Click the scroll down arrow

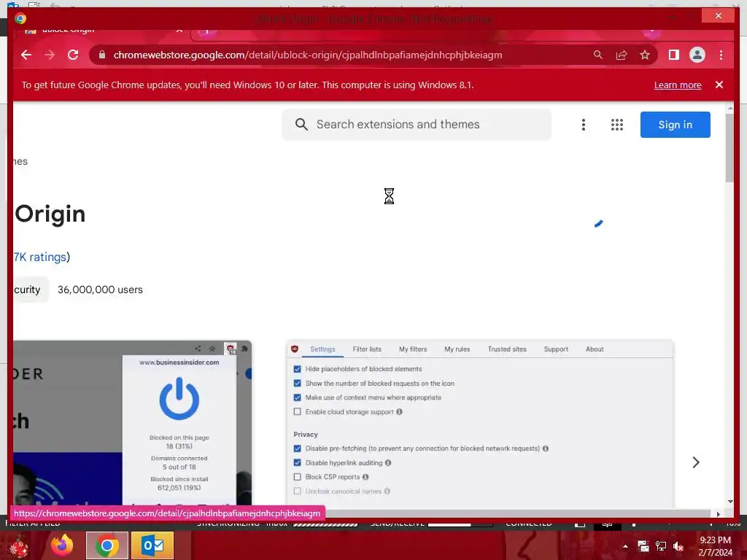(729, 502)
